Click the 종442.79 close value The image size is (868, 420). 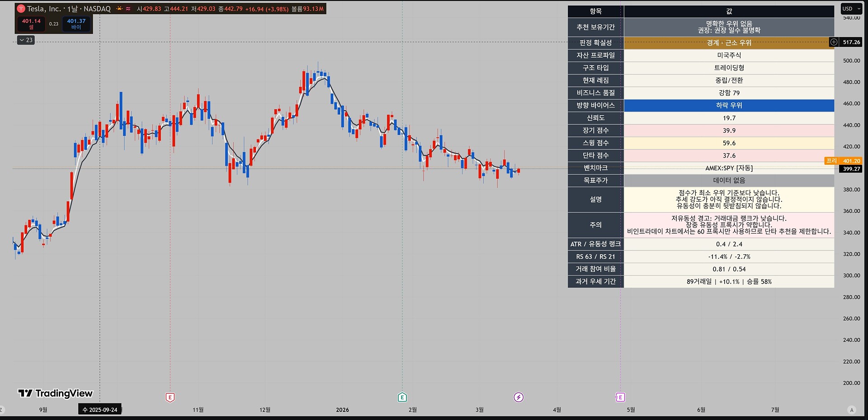pyautogui.click(x=231, y=9)
